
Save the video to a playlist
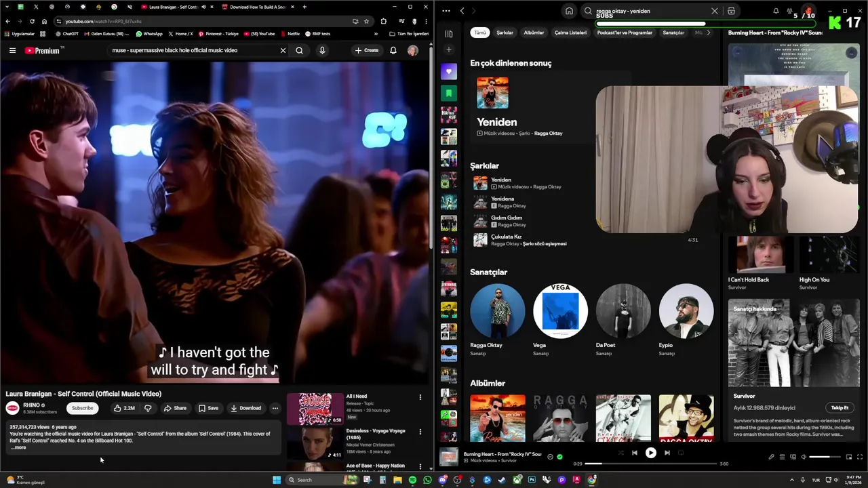coord(208,408)
